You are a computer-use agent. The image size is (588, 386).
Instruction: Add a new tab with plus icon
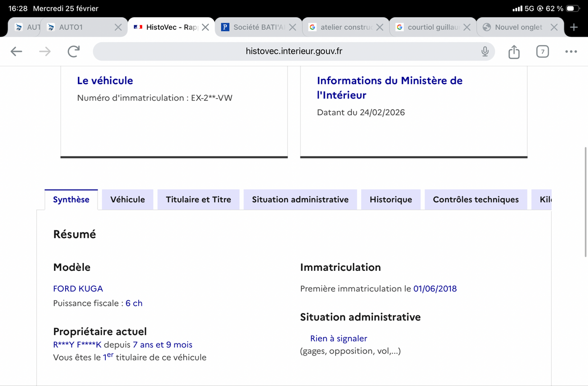pos(574,27)
